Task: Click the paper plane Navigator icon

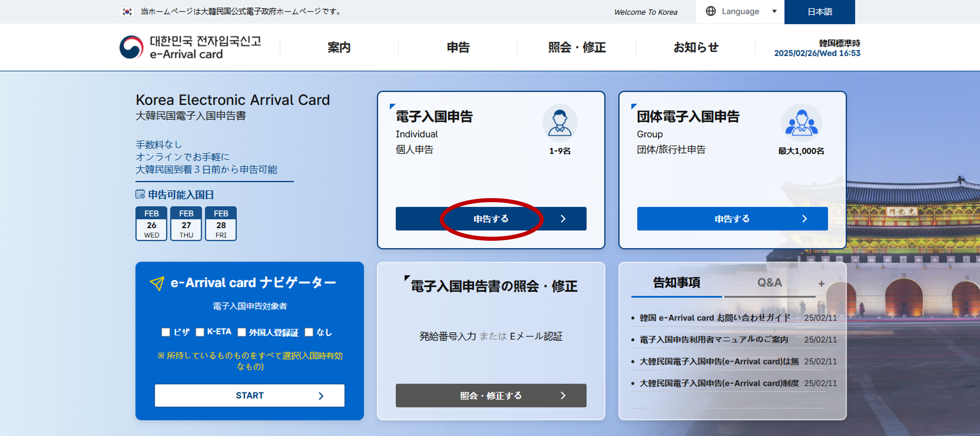Action: click(x=157, y=283)
